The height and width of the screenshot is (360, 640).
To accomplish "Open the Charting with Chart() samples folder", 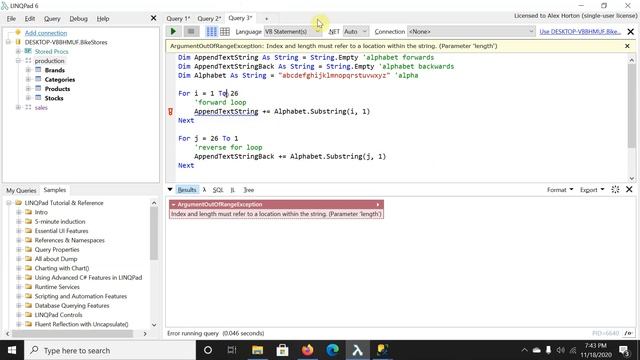I will click(x=62, y=268).
